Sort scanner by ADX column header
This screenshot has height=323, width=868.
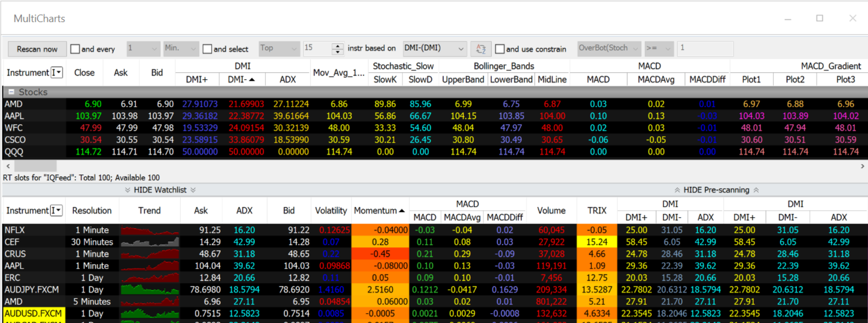click(288, 79)
